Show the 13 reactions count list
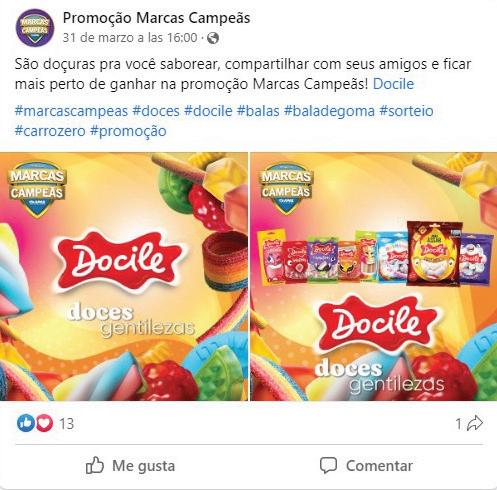The image size is (497, 490). pos(67,424)
